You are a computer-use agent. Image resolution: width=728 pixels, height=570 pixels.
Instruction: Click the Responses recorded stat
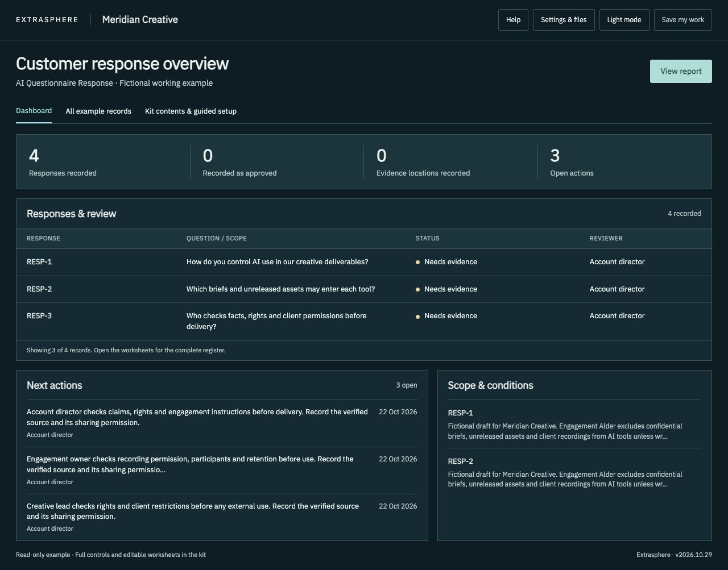pyautogui.click(x=103, y=162)
